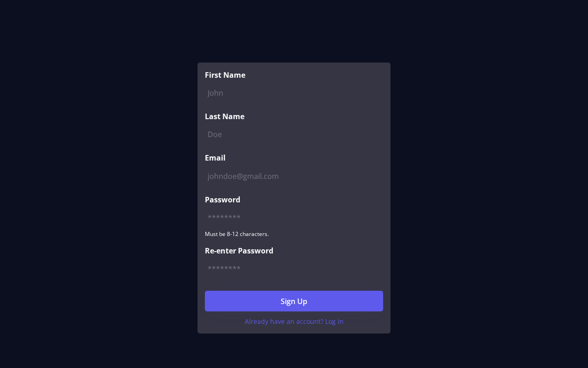The width and height of the screenshot is (588, 368).
Task: Click the 'Must be 8-12 characters.' hint
Action: [237, 234]
